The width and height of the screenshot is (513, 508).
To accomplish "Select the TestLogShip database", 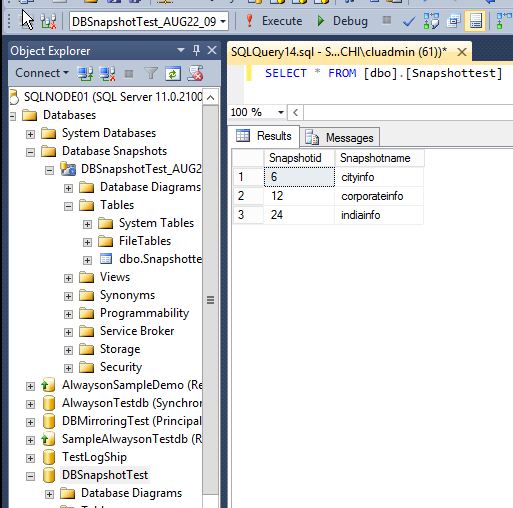I will (x=94, y=457).
